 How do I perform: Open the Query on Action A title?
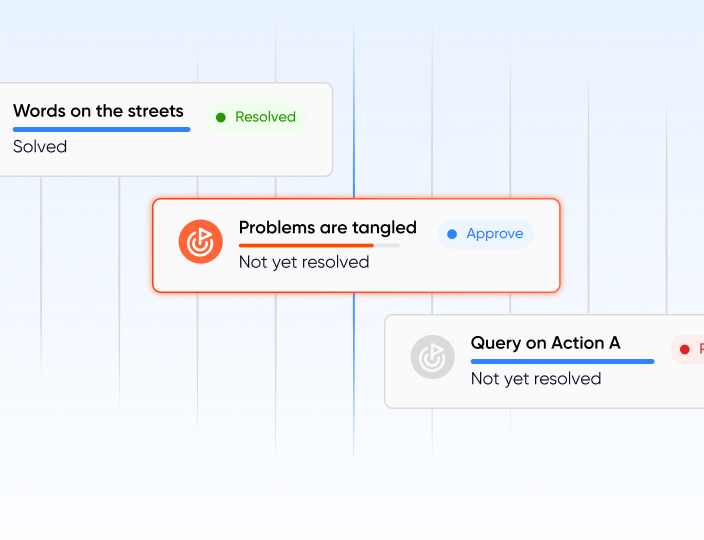click(545, 343)
